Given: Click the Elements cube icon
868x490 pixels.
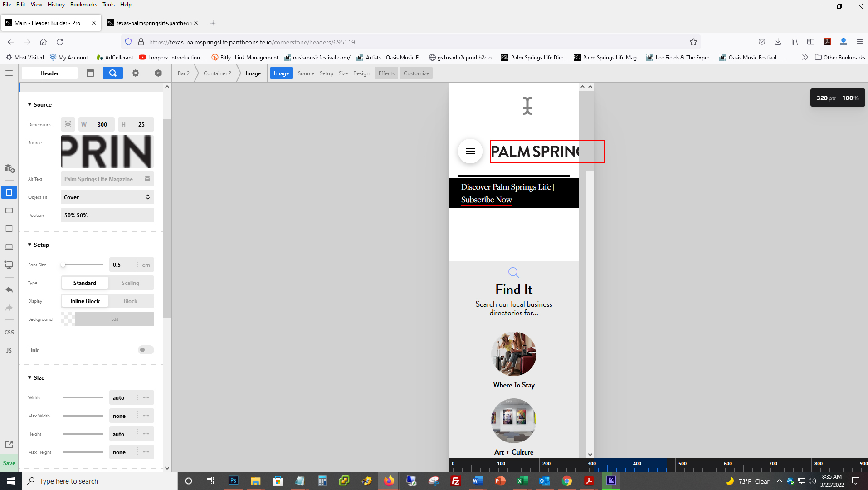Looking at the screenshot, I should [158, 73].
